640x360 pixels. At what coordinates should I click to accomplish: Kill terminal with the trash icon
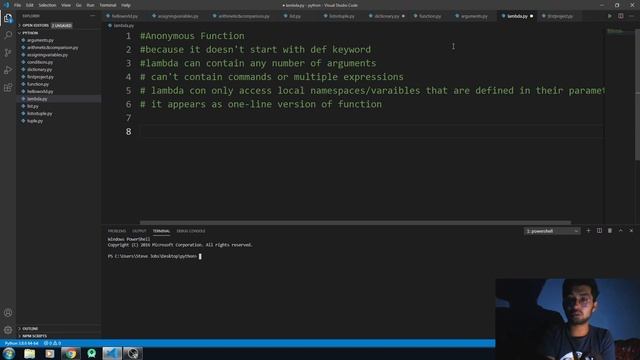[x=610, y=231]
